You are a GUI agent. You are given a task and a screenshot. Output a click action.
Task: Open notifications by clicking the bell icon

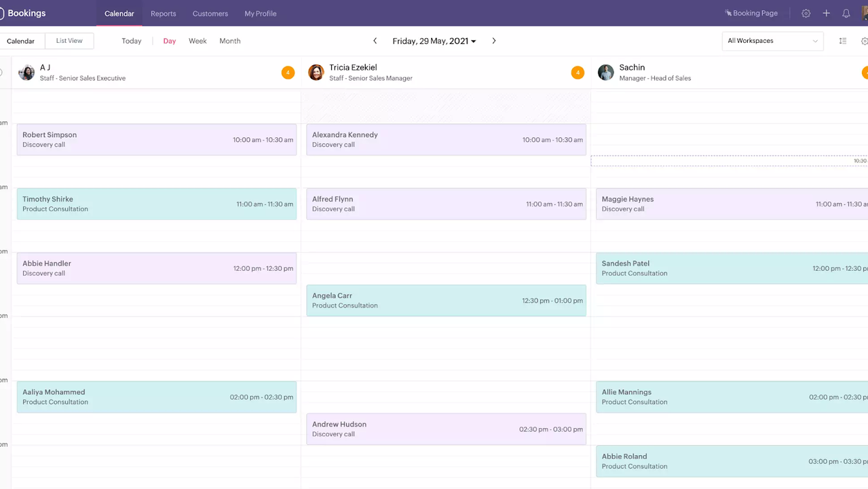[846, 13]
